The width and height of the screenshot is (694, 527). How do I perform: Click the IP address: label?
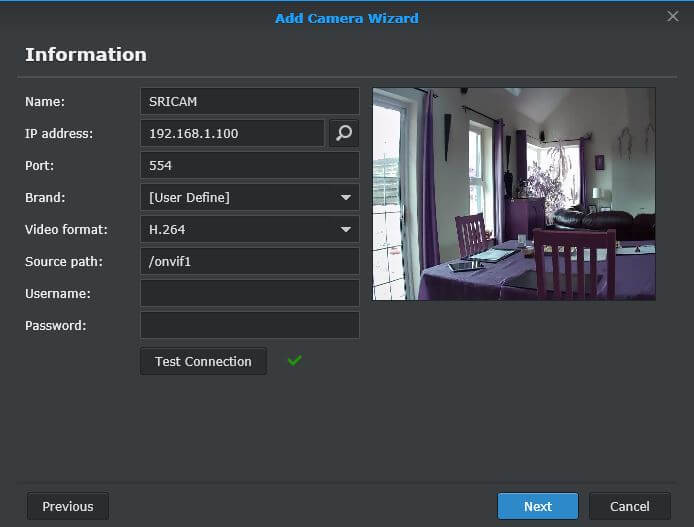(59, 134)
